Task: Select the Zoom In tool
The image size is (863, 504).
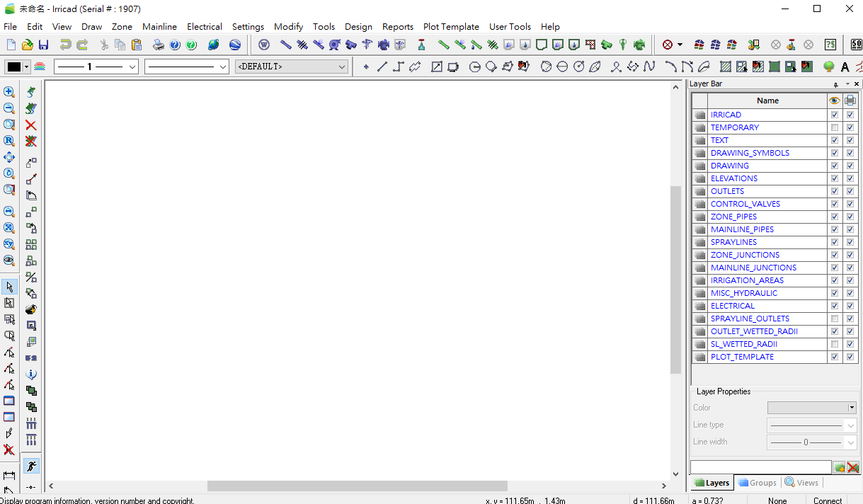Action: tap(9, 92)
